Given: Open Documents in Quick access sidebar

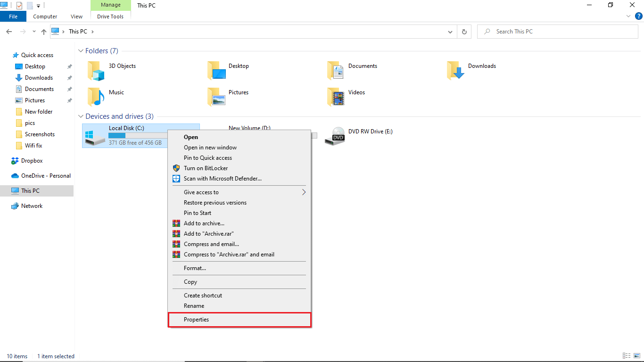Looking at the screenshot, I should point(39,89).
